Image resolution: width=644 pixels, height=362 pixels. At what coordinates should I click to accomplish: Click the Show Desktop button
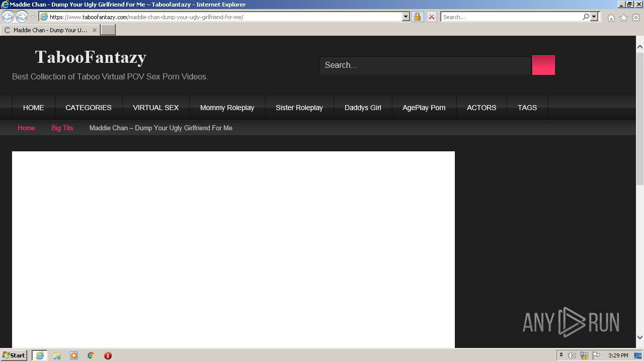pyautogui.click(x=638, y=355)
